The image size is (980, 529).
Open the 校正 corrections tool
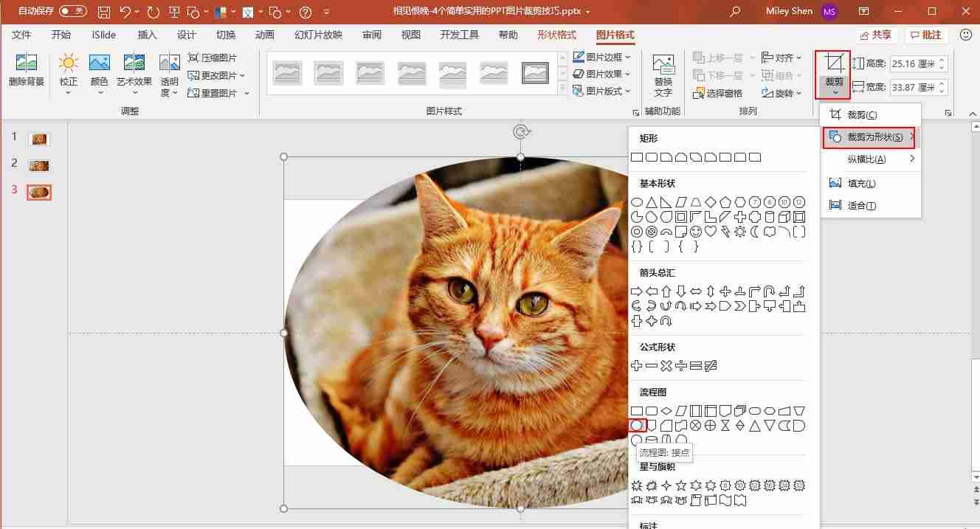(x=69, y=74)
